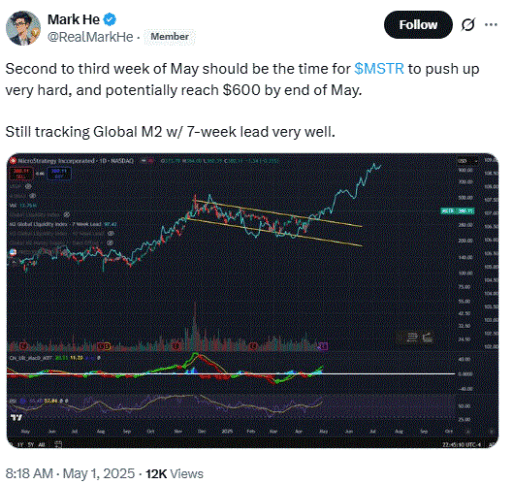The width and height of the screenshot is (513, 484).
Task: Click the blue verified badge next to Mark He
Action: coord(110,19)
